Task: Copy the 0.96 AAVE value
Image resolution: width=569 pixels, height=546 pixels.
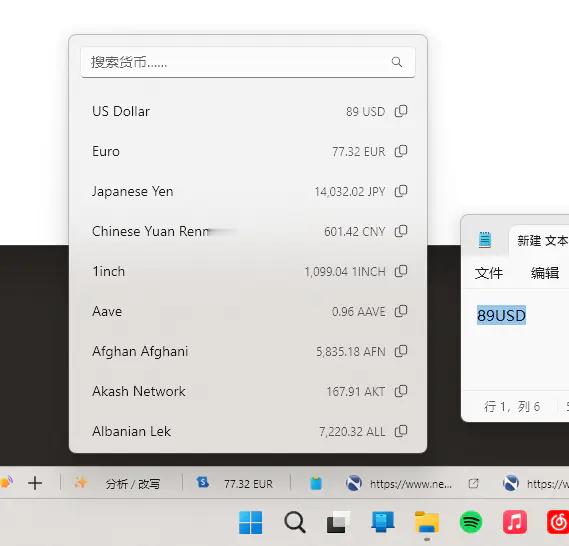Action: point(401,311)
